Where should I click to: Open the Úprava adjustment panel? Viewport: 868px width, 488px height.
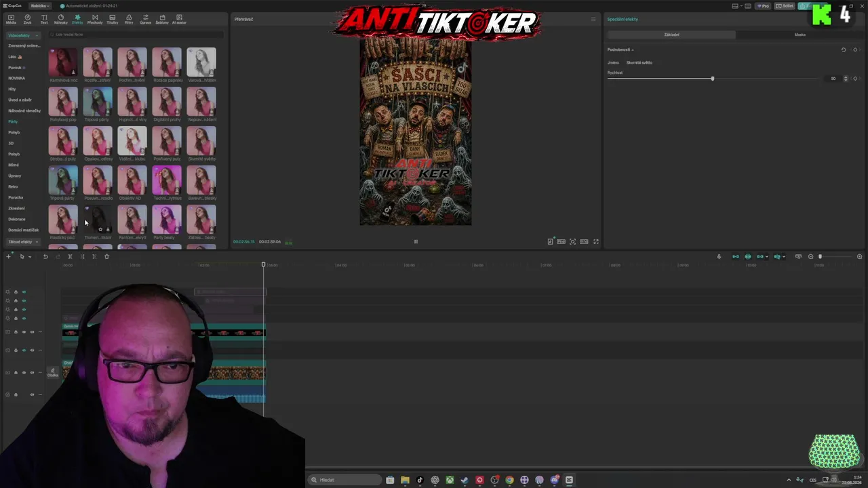(x=145, y=19)
